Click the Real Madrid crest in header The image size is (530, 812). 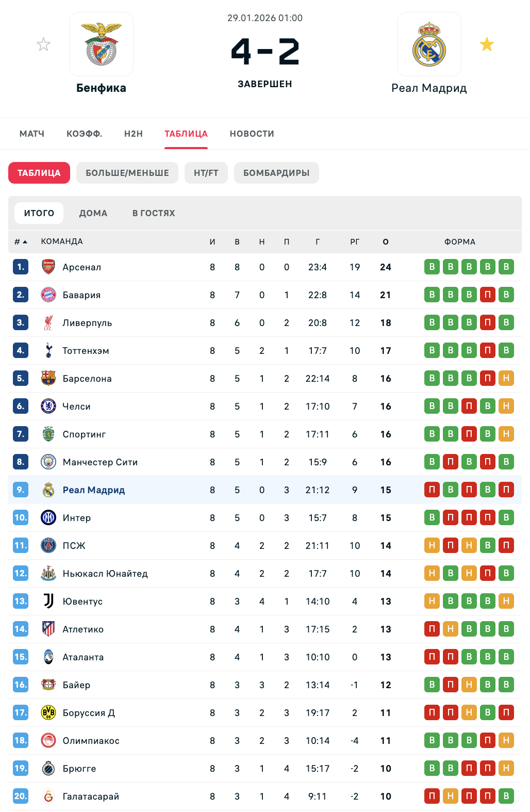(x=429, y=44)
